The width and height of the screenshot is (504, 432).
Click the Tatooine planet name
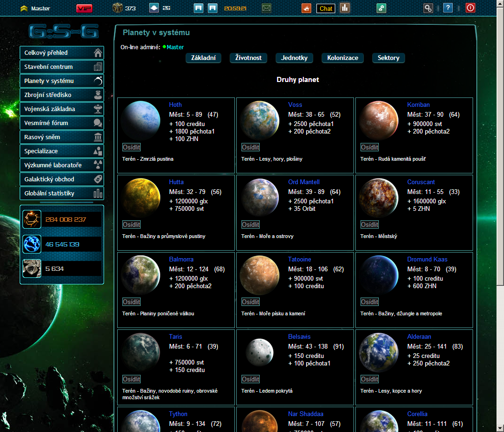pos(300,259)
